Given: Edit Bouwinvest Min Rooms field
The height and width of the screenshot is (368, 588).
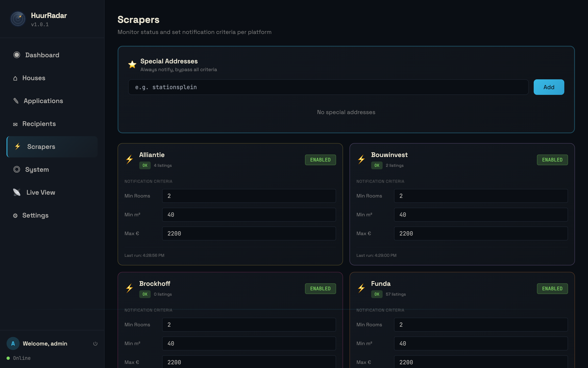Looking at the screenshot, I should (x=481, y=196).
